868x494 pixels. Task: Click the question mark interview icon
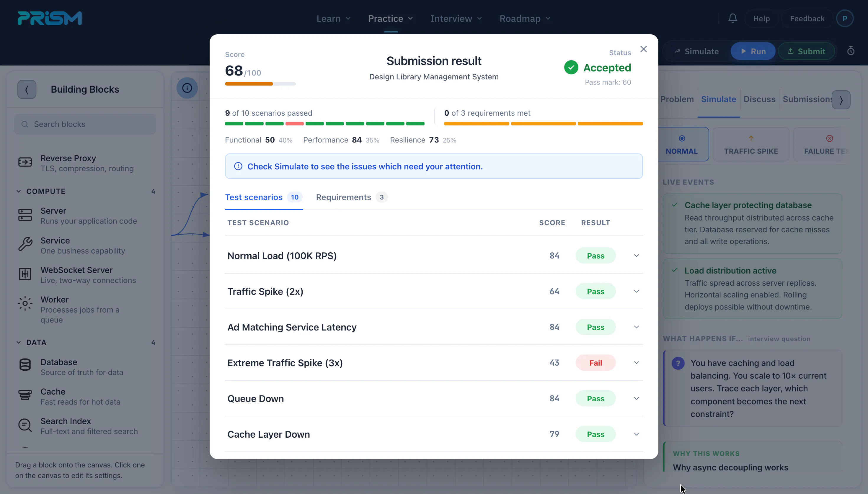(x=678, y=363)
